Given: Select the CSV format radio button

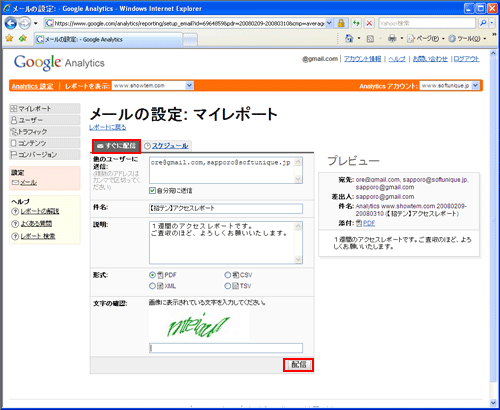Looking at the screenshot, I should click(228, 275).
